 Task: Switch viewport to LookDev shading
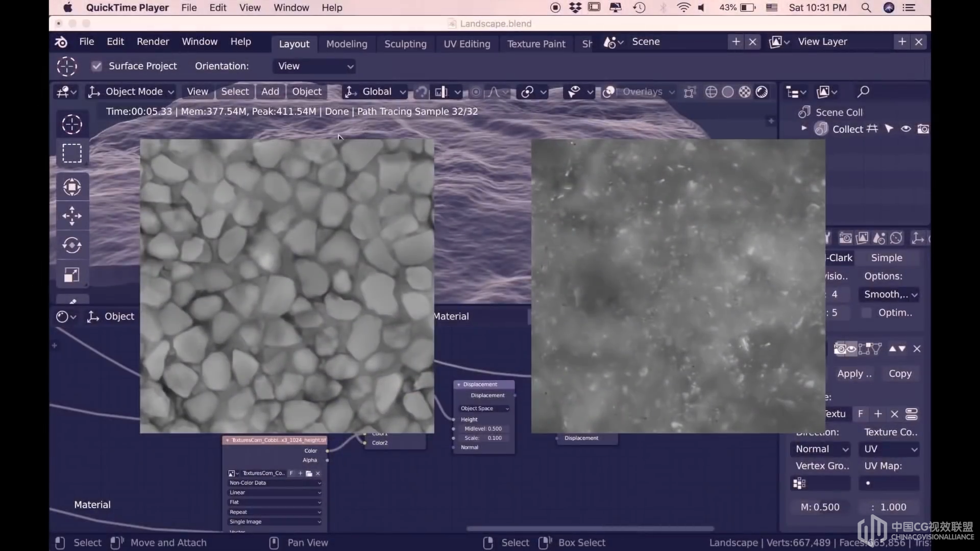coord(745,92)
